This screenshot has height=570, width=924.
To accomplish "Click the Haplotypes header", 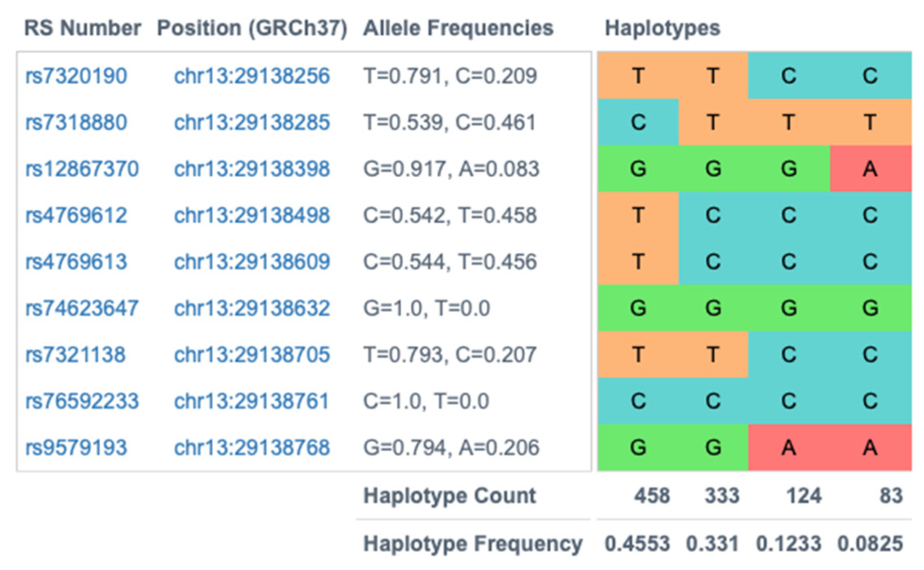I will [662, 29].
